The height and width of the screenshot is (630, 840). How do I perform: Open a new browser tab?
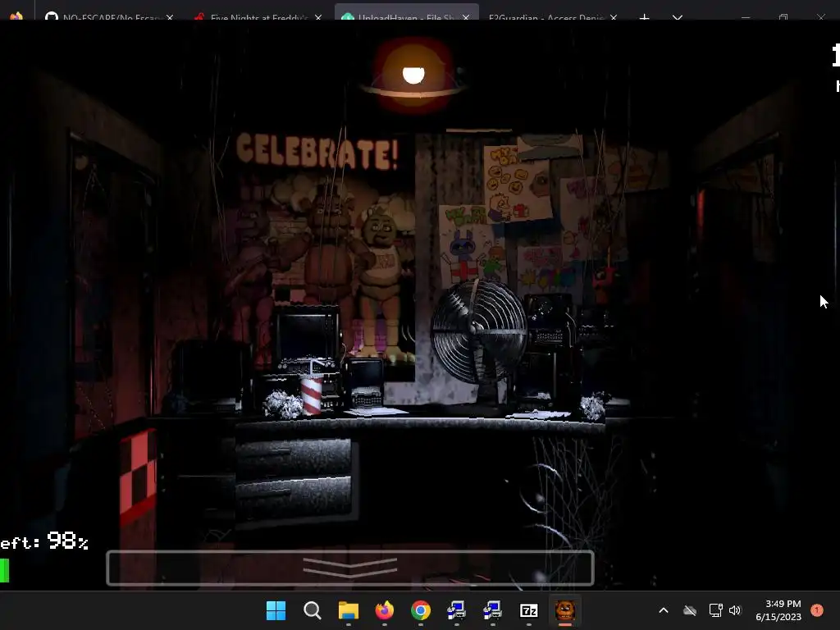(x=645, y=17)
